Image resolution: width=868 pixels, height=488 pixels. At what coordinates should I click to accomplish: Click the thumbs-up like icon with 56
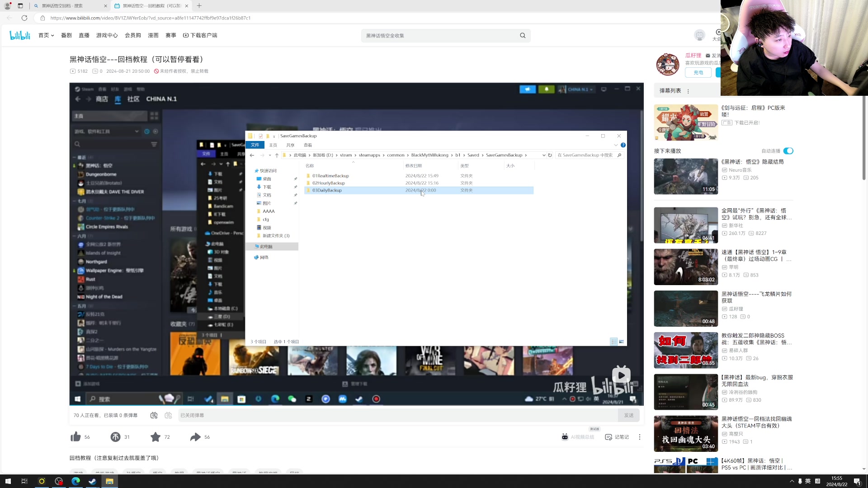click(x=75, y=437)
